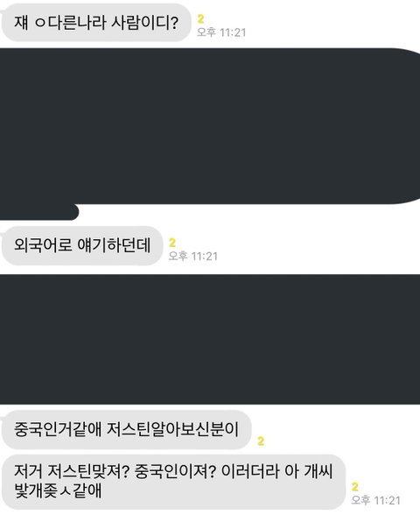Click the first large blacked-out message block
Screen dimensions: 420x515
point(210,126)
